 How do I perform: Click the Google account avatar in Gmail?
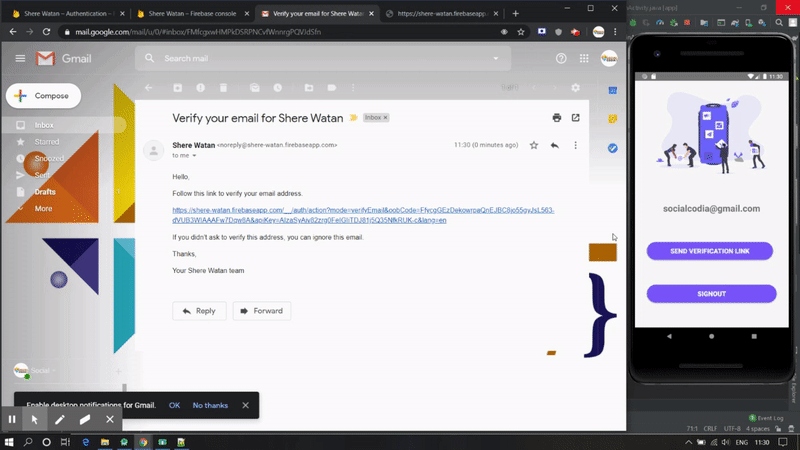pyautogui.click(x=609, y=59)
